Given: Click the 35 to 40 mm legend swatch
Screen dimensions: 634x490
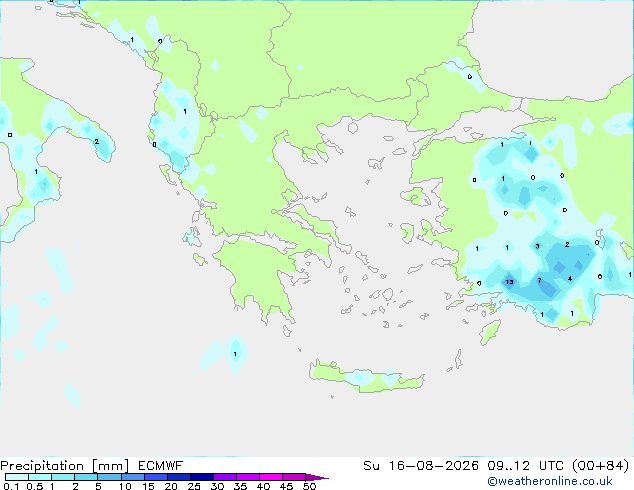Looking at the screenshot, I should click(247, 477).
